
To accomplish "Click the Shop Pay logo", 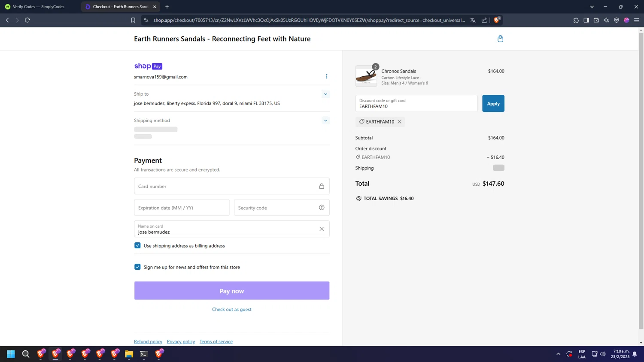I will pos(148,66).
